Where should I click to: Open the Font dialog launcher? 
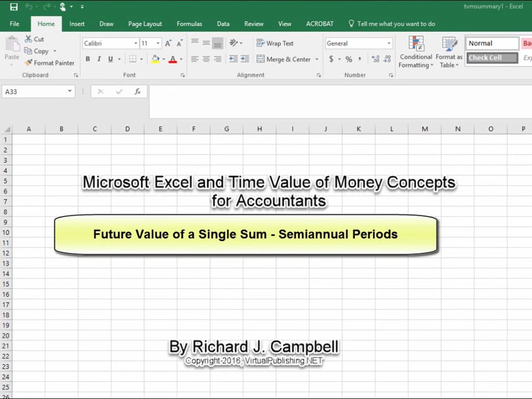183,75
